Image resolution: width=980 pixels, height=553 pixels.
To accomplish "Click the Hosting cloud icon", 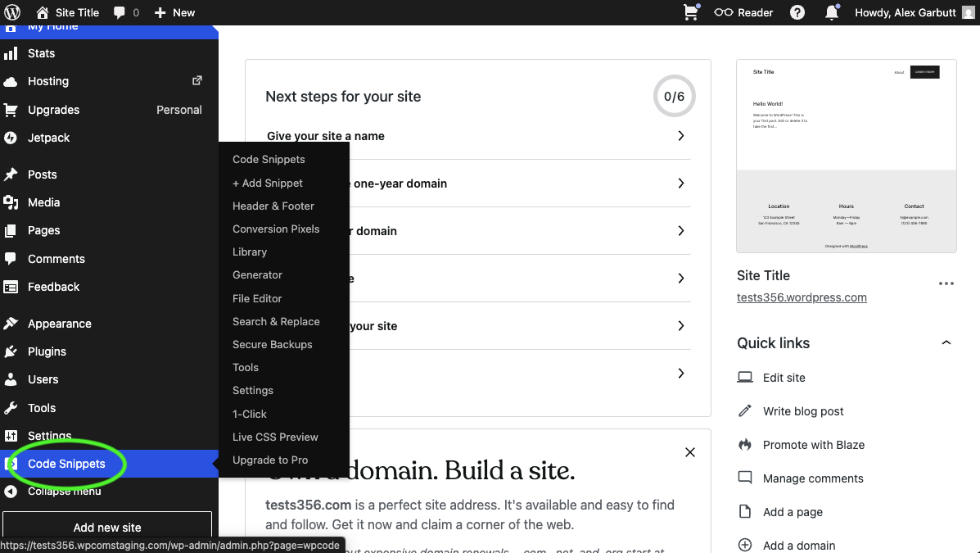I will (x=11, y=81).
